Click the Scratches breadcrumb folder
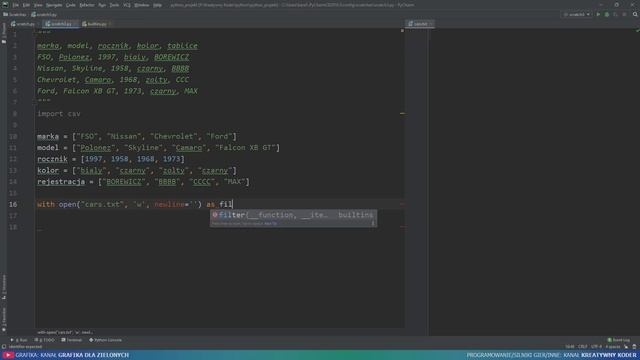Viewport: 640px width, 360px height. click(x=15, y=14)
